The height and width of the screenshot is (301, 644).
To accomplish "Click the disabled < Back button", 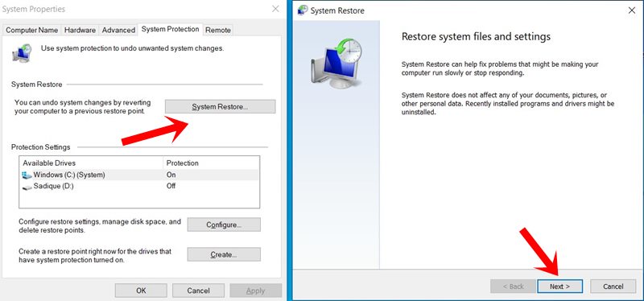I will [x=513, y=287].
